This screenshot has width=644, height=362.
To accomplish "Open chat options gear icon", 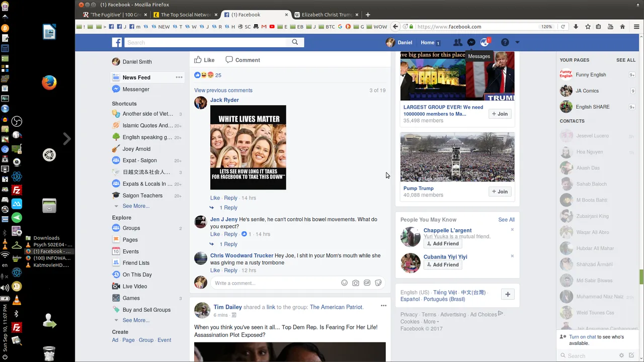I will pos(621,355).
